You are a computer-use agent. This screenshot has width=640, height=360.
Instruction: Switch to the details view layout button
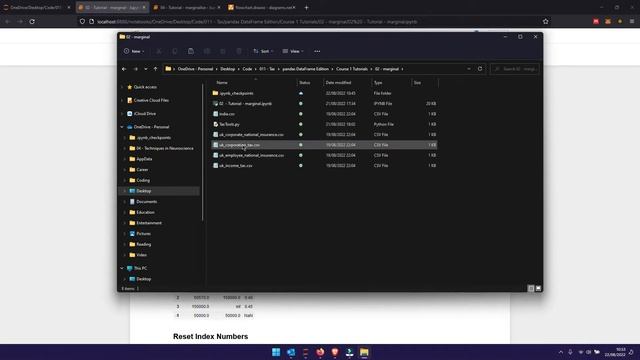coord(531,288)
